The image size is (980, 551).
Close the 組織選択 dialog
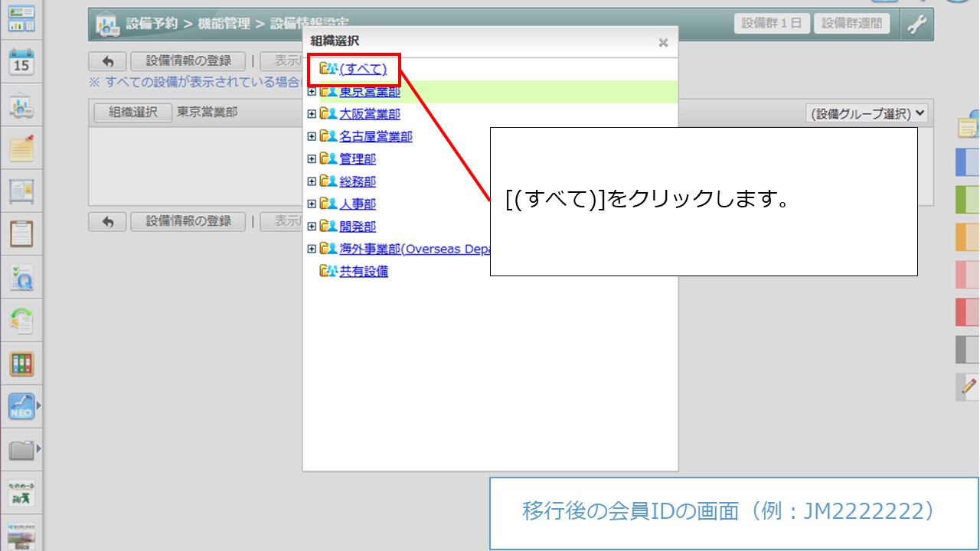tap(663, 43)
